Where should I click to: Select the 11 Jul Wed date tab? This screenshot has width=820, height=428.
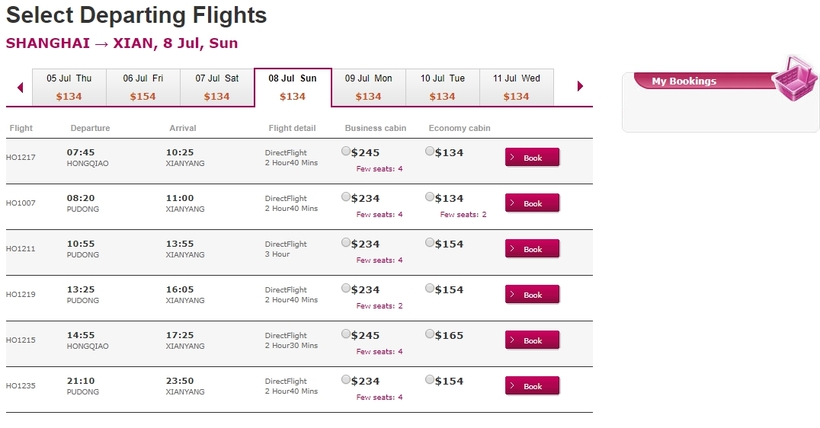(x=516, y=87)
